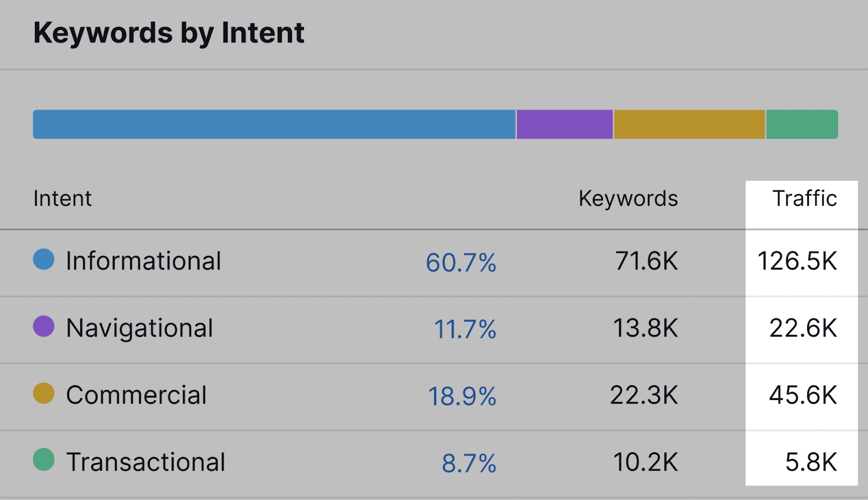Viewport: 868px width, 500px height.
Task: Click the blue Informational segment of the bar
Action: 274,124
